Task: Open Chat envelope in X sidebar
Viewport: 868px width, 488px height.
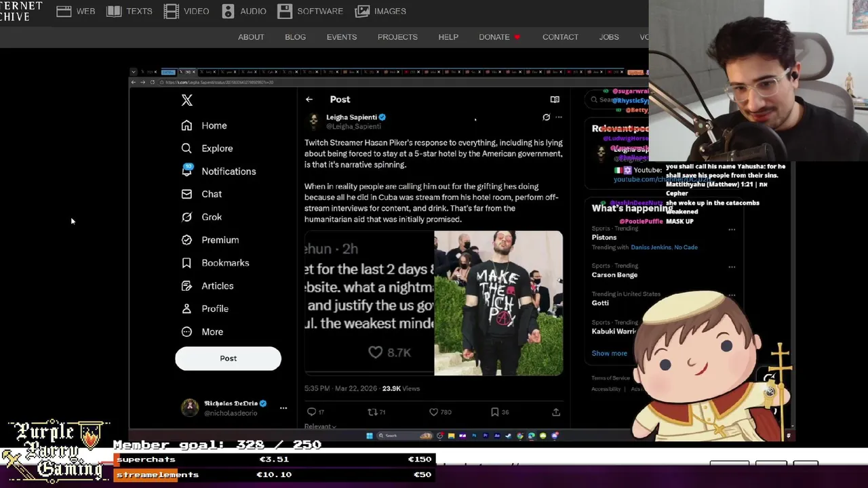Action: tap(201, 194)
